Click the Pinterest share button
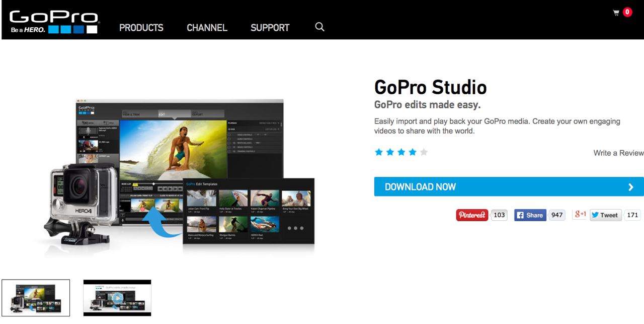The width and height of the screenshot is (644, 324). tap(472, 215)
